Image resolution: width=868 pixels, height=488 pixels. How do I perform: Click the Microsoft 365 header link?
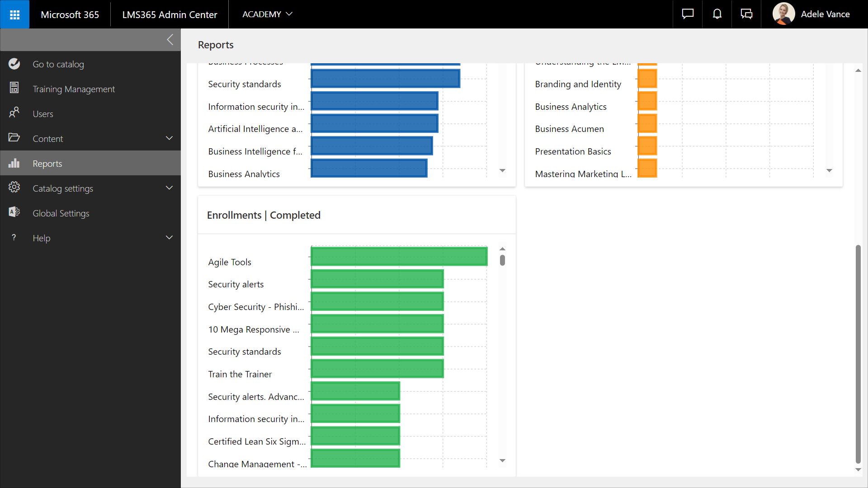coord(70,14)
